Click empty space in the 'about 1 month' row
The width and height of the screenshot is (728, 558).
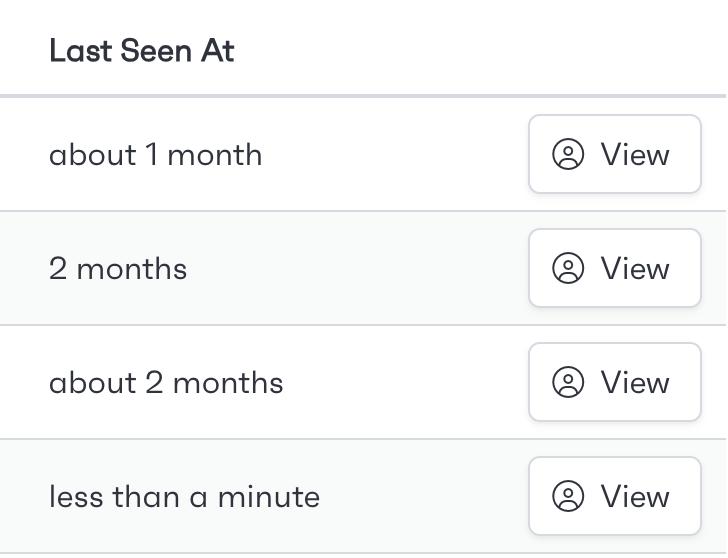click(x=395, y=154)
